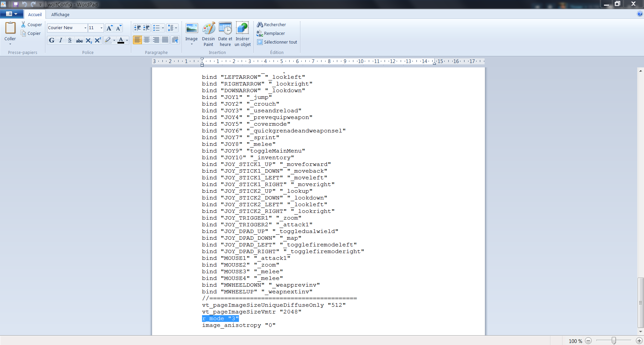
Task: Click Insérer un objet
Action: click(242, 34)
